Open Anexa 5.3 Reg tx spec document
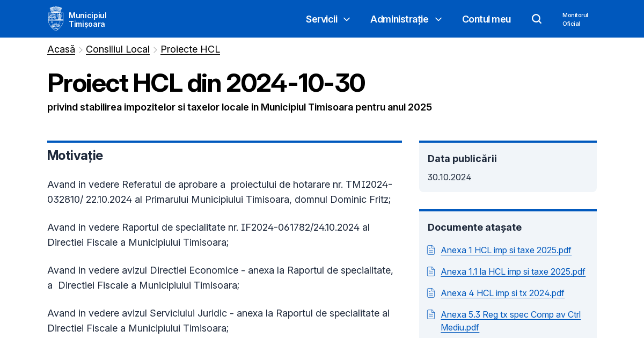Image resolution: width=644 pixels, height=338 pixels. (510, 314)
